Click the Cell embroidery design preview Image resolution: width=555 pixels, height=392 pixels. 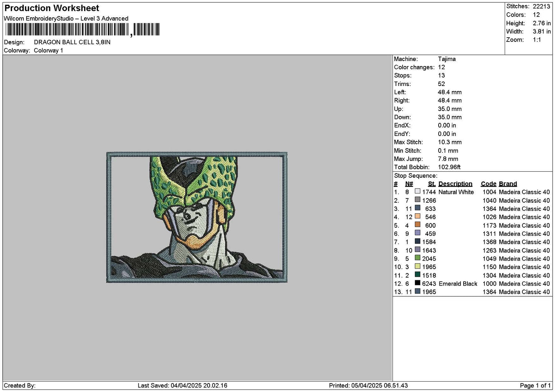tap(197, 218)
